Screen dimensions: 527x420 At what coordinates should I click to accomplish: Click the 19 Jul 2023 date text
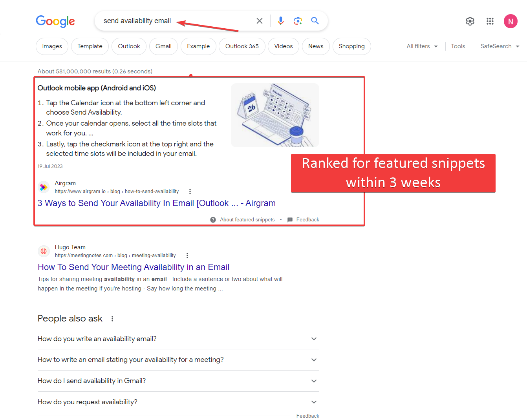(x=50, y=166)
